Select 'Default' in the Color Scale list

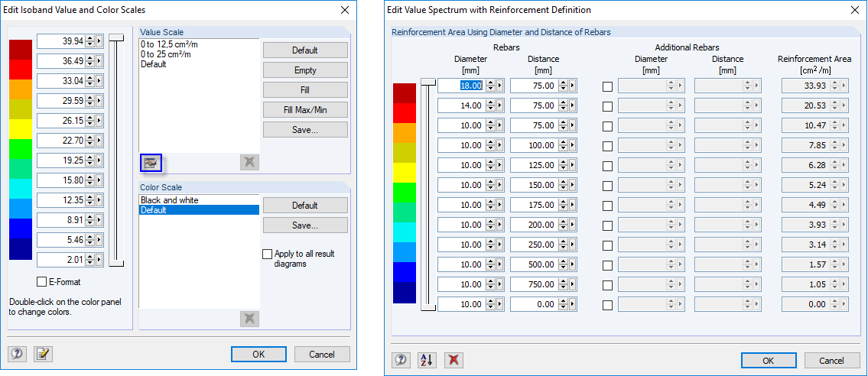tap(200, 210)
